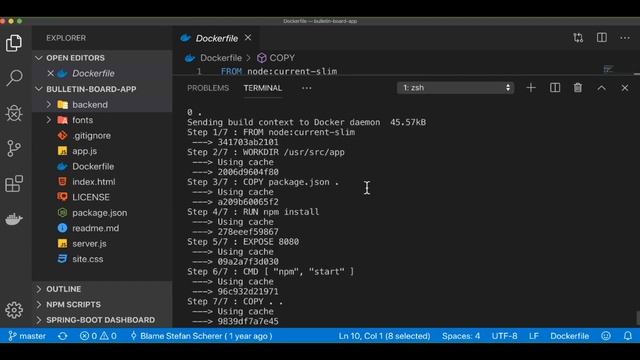Select the Dockerfile editor tab
Screen dimensions: 640x360
tap(216, 38)
